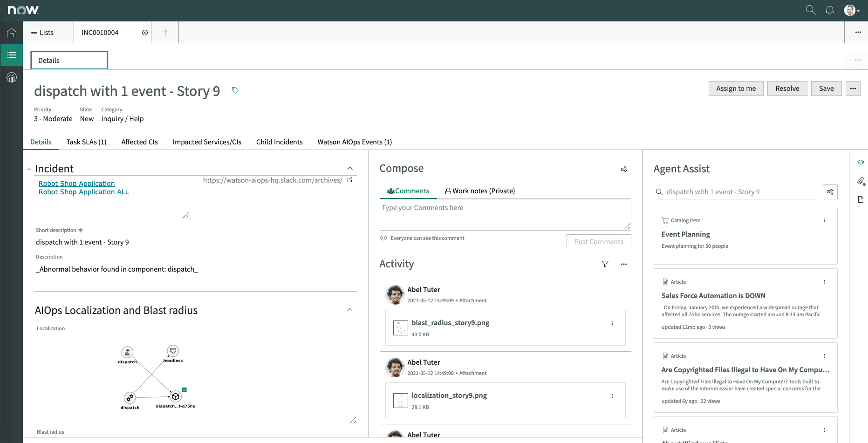Collapse the Incident section
This screenshot has height=443, width=868.
click(x=350, y=168)
